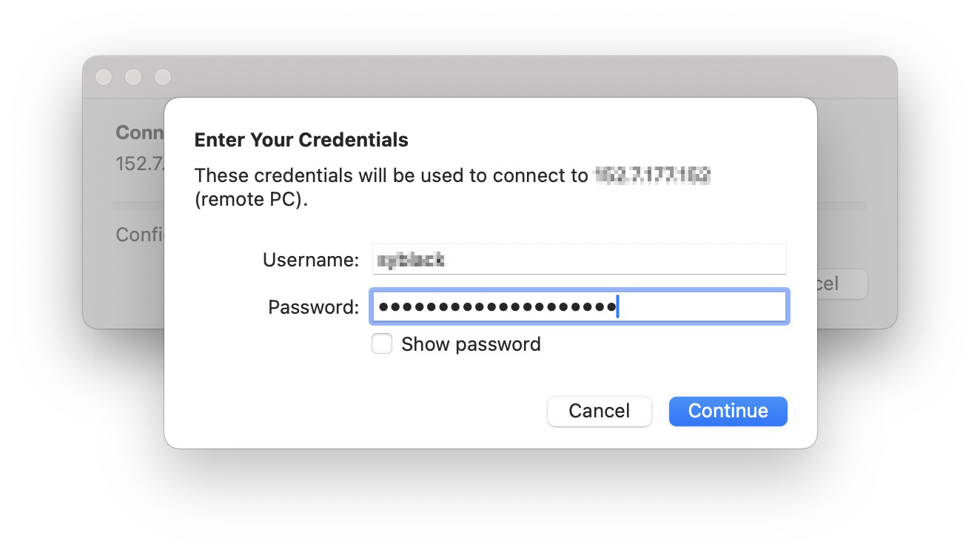Enable the Show password checkbox
This screenshot has height=558, width=980.
(382, 344)
